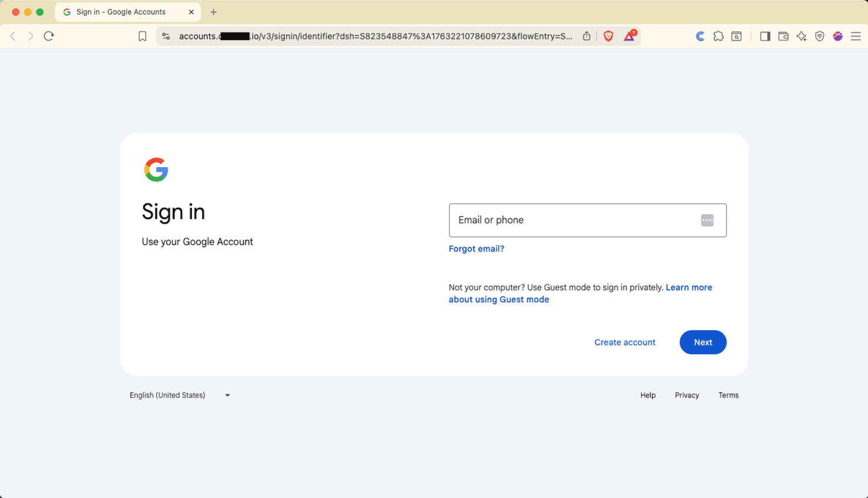Go forward using the browser forward arrow
868x498 pixels.
pyautogui.click(x=31, y=36)
